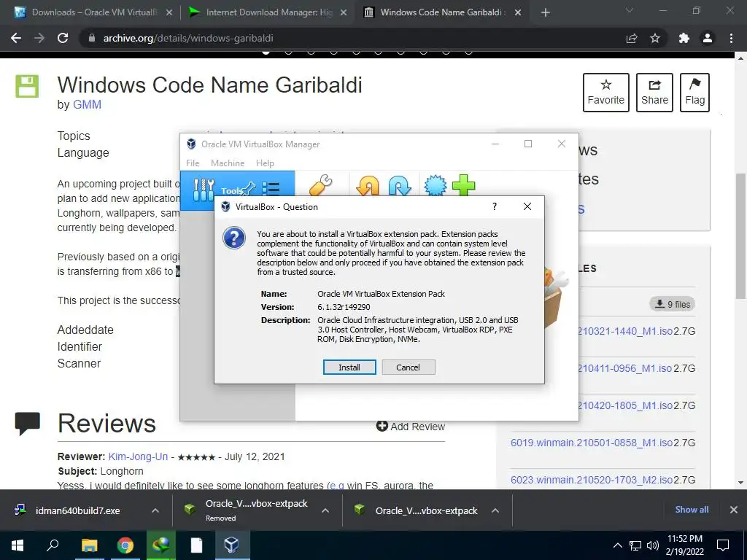Switch to Downloads Oracle VM VirtualBox tab
This screenshot has height=560, width=747.
[x=94, y=12]
